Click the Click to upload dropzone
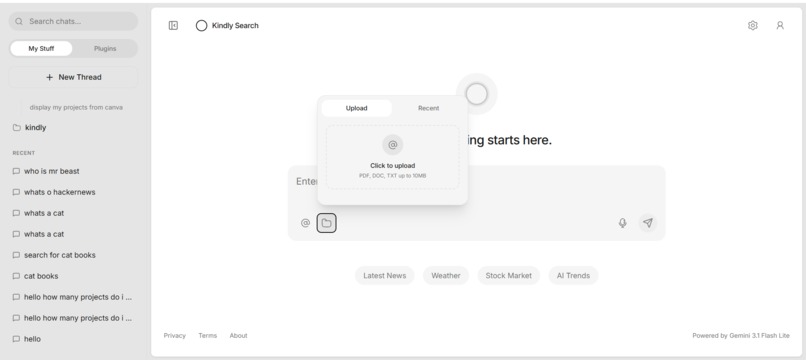 (x=393, y=157)
